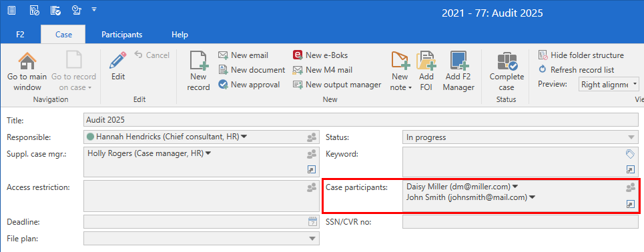Click participant picker icon in Responsible field
The width and height of the screenshot is (644, 252).
point(312,137)
